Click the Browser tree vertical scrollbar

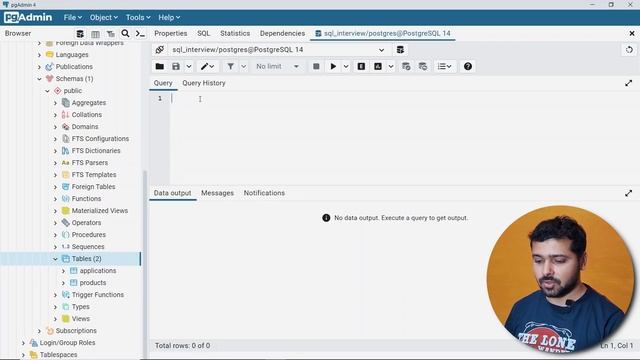tap(145, 265)
